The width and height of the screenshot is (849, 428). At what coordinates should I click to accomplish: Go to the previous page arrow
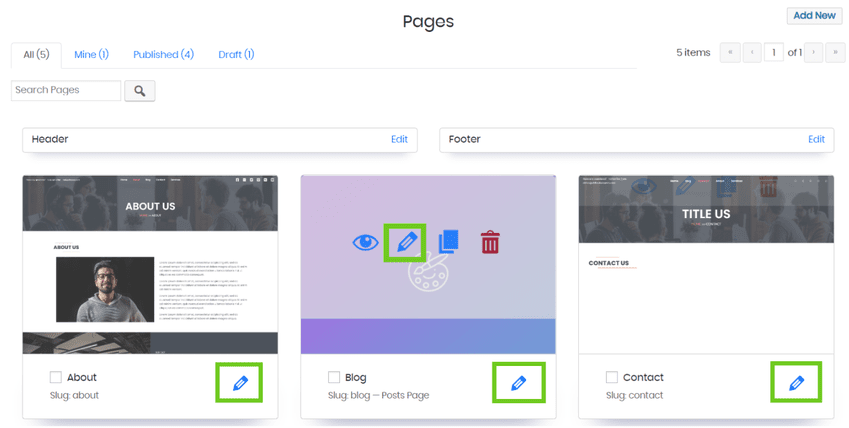click(751, 53)
